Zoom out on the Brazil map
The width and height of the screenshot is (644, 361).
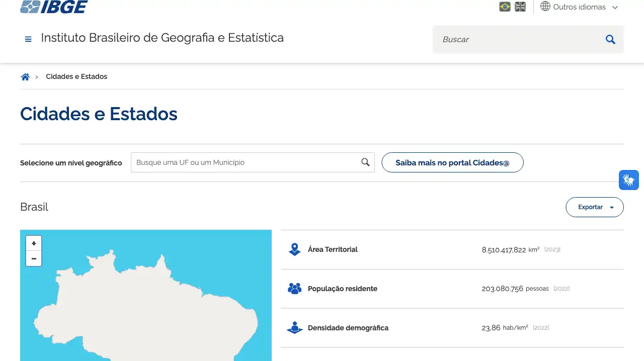coord(34,258)
